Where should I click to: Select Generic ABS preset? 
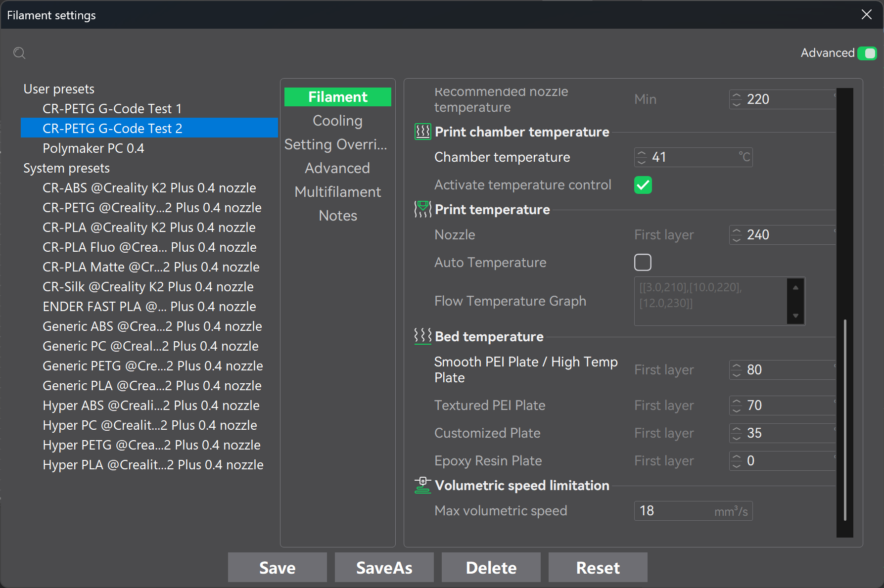pyautogui.click(x=149, y=326)
